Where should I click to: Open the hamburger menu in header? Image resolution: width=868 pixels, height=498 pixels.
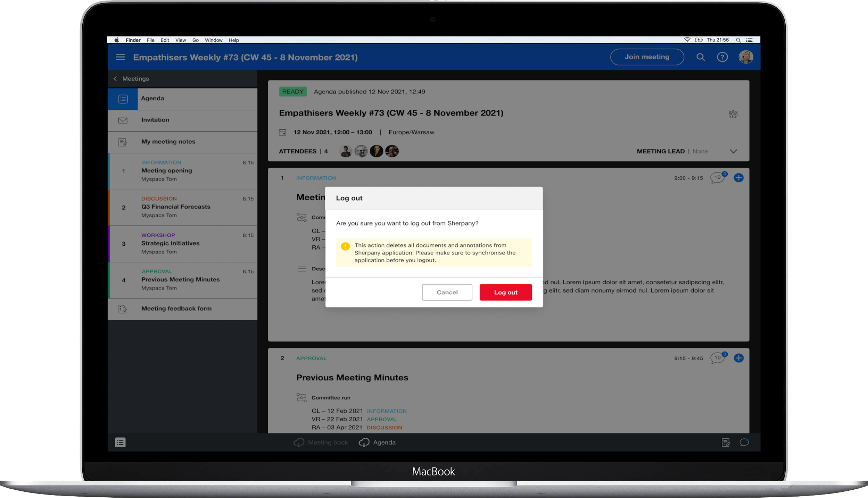(x=120, y=57)
